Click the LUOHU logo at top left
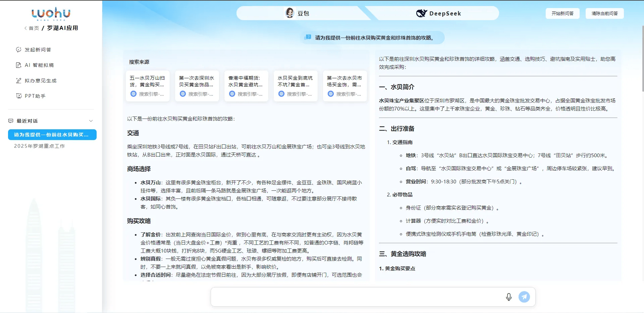This screenshot has height=313, width=644. (x=50, y=14)
